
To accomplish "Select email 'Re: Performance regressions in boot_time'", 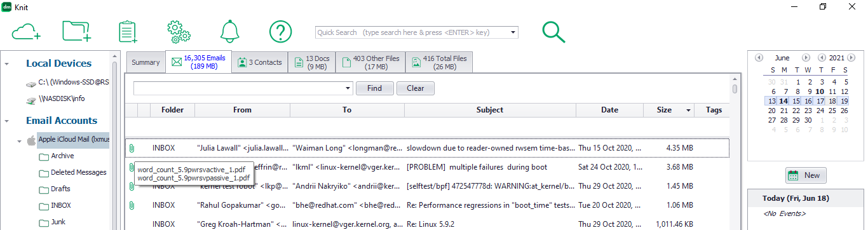I will (x=427, y=205).
